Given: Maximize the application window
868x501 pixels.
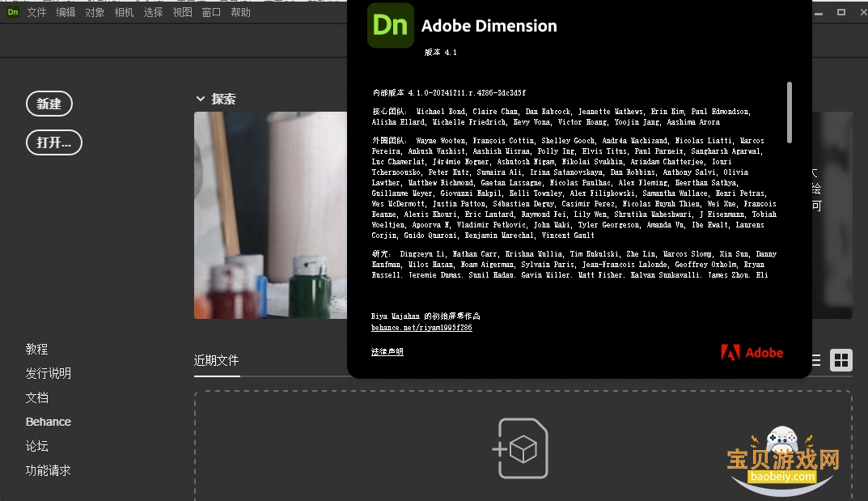Looking at the screenshot, I should [x=840, y=12].
